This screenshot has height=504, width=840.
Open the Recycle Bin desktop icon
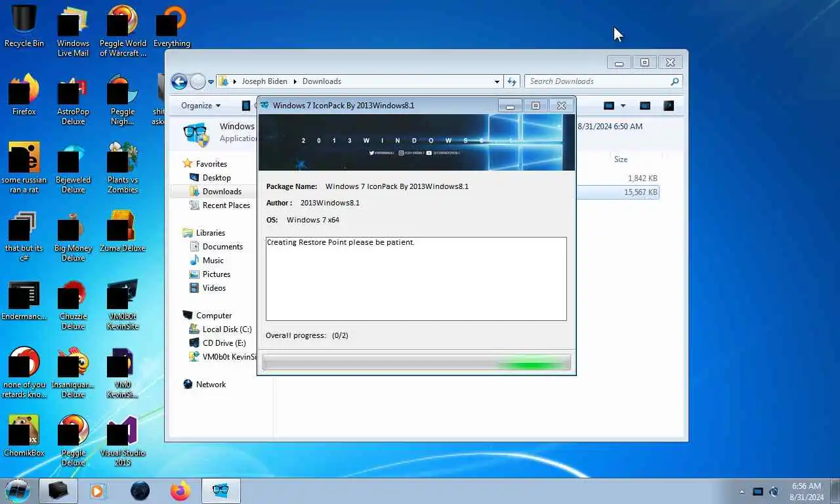(24, 26)
